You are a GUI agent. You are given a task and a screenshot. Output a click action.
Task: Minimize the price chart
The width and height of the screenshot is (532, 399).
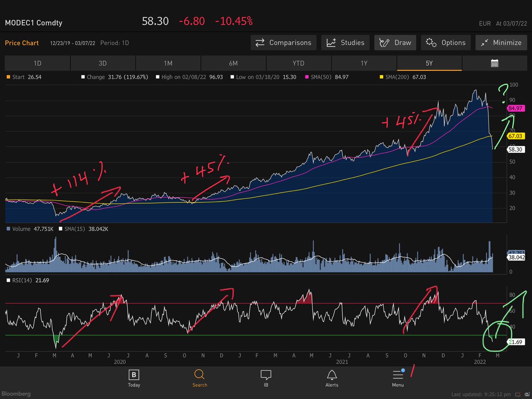501,43
